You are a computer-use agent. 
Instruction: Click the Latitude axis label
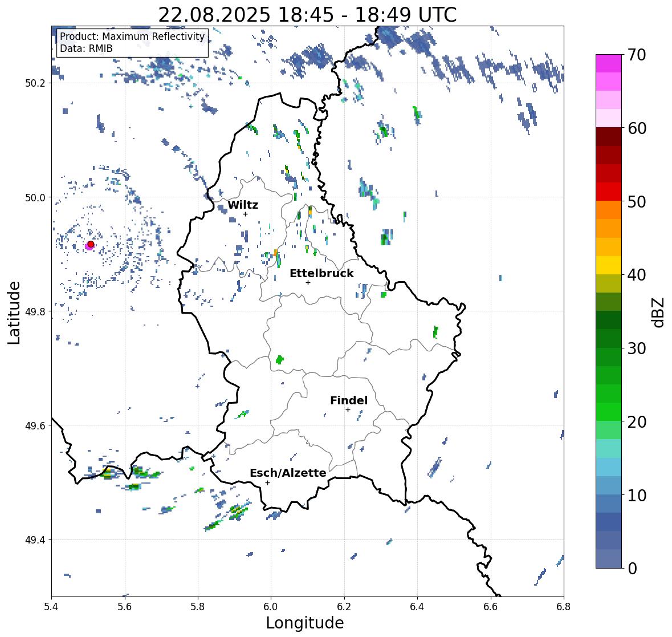(x=14, y=313)
